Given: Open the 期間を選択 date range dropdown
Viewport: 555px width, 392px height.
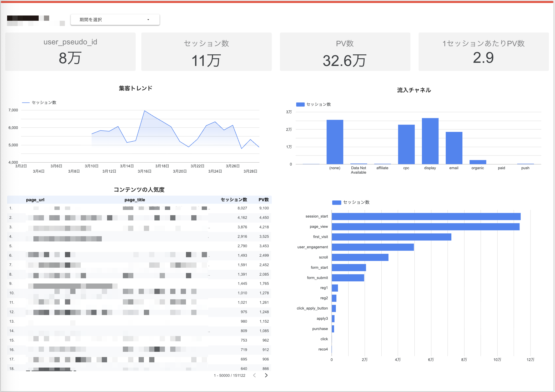Looking at the screenshot, I should pyautogui.click(x=115, y=20).
